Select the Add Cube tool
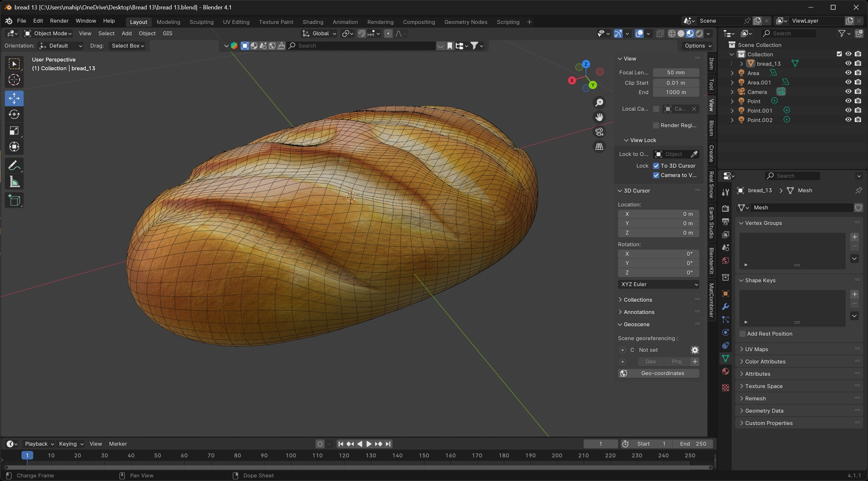The width and height of the screenshot is (868, 481). (14, 200)
